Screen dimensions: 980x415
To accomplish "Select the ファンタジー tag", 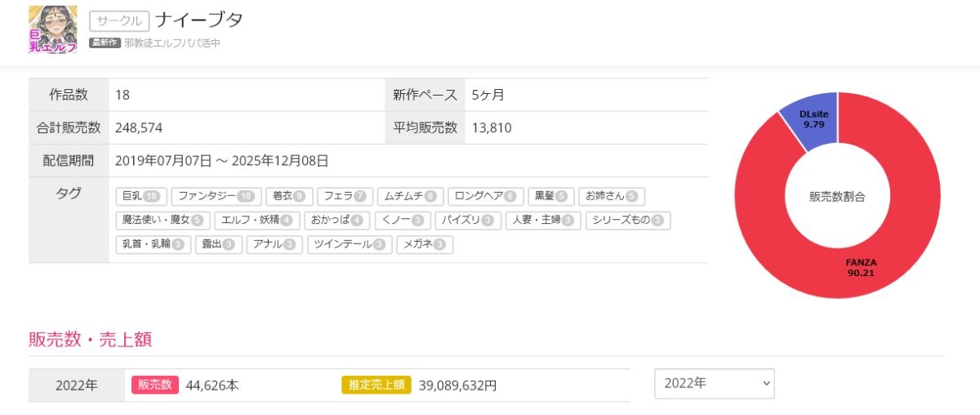I will click(216, 196).
